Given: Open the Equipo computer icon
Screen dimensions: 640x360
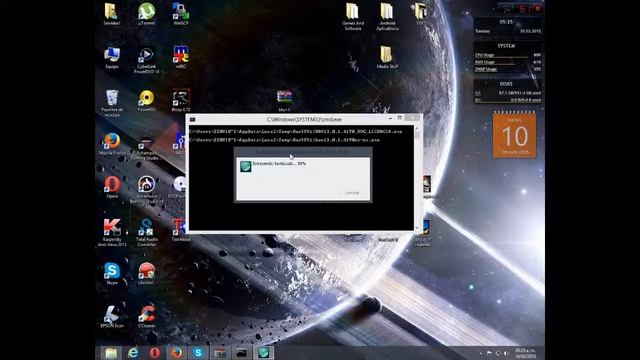Looking at the screenshot, I should pyautogui.click(x=112, y=58).
